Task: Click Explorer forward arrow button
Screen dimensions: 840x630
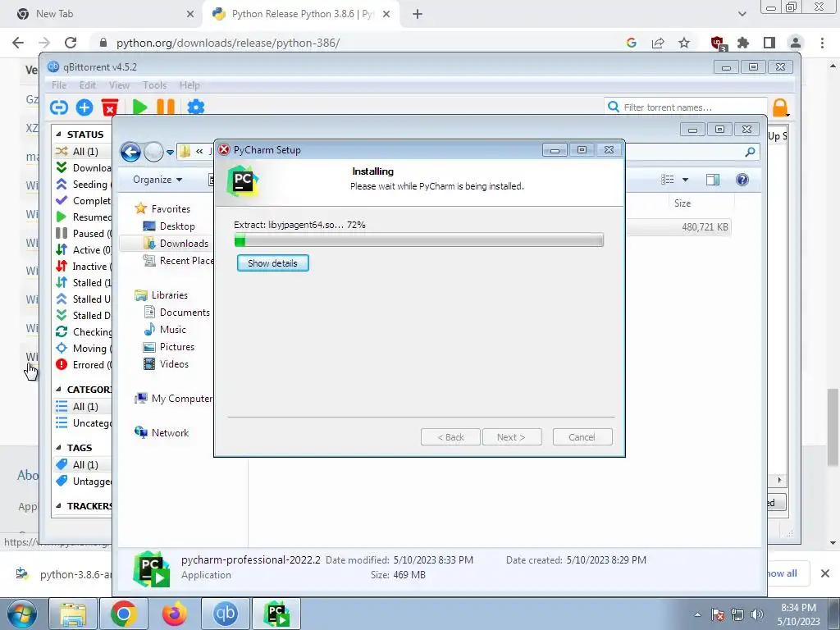Action: click(153, 152)
